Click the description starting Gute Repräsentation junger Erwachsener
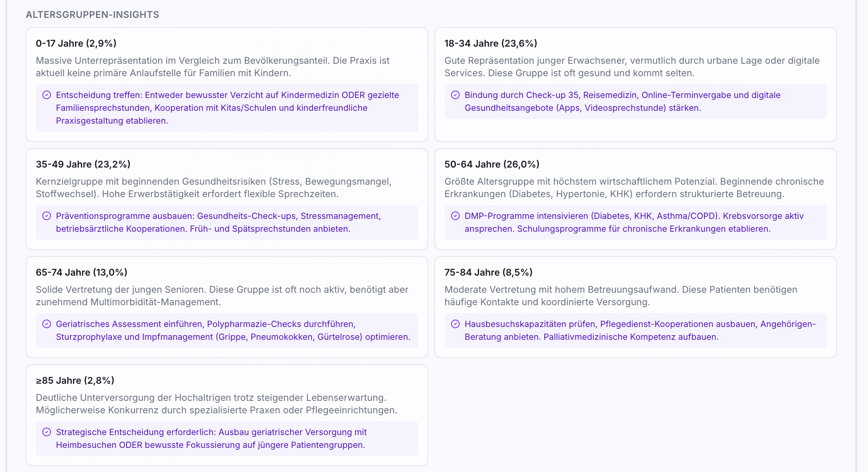Image resolution: width=868 pixels, height=472 pixels. (x=632, y=67)
